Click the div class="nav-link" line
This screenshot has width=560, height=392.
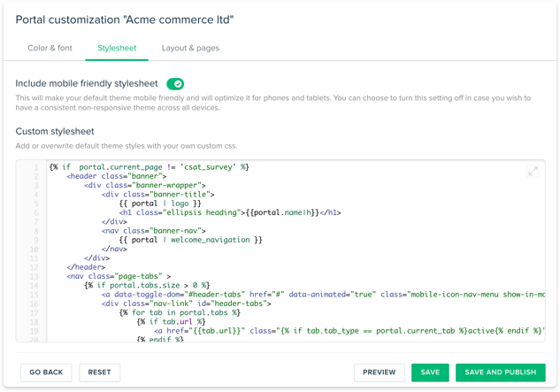tap(187, 304)
